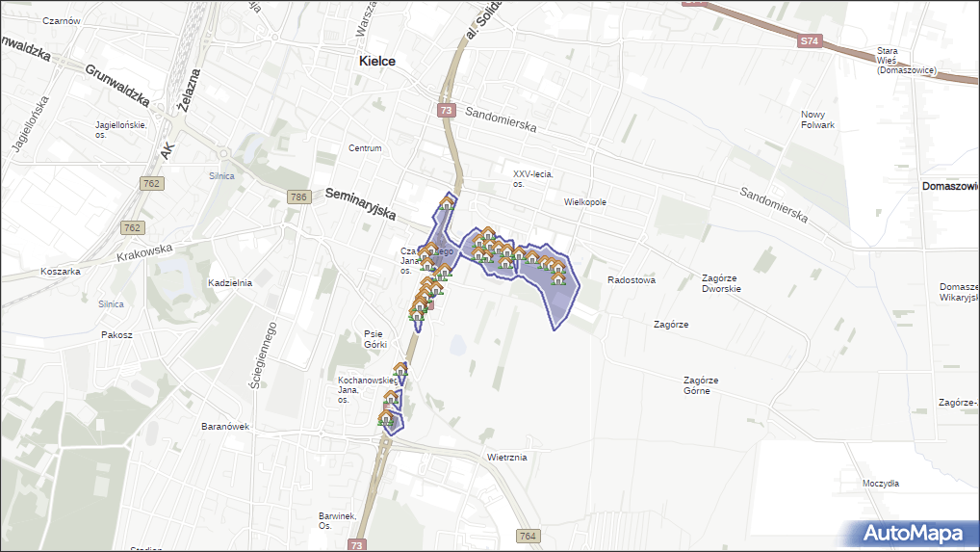
Task: Select the southernmost house marker on the map
Action: pos(386,418)
